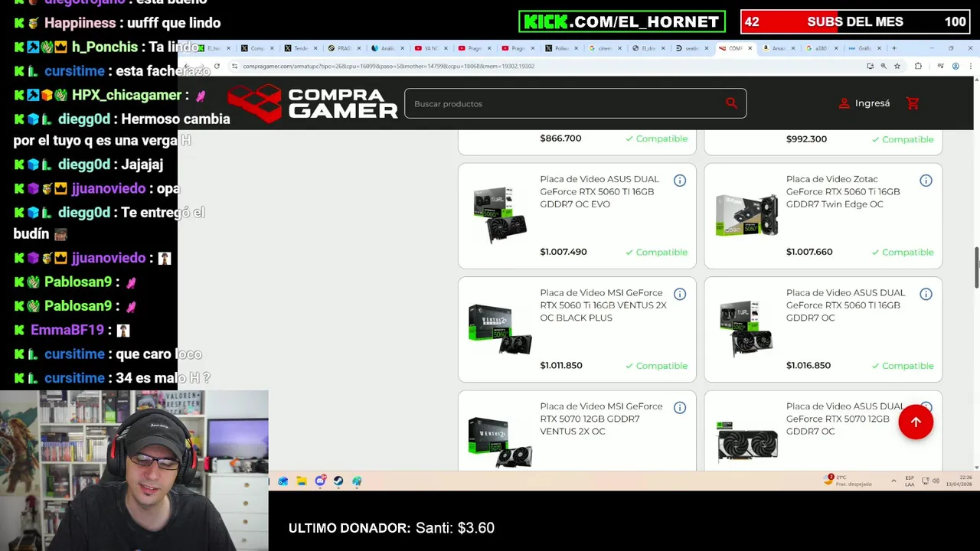
Task: Click the $1.007.660 price
Action: (809, 252)
